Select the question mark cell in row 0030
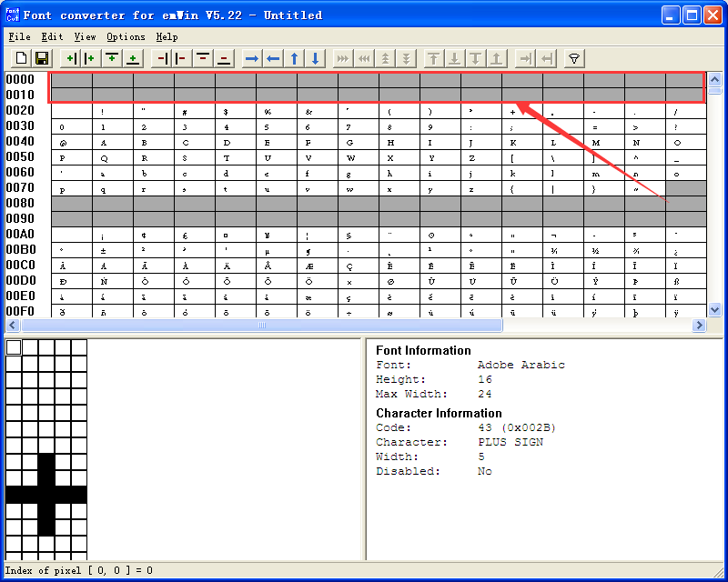This screenshot has height=582, width=728. (686, 126)
